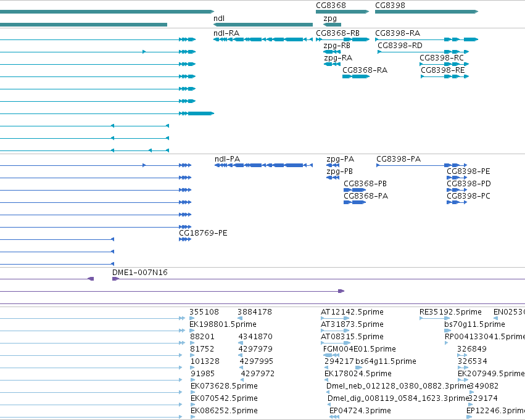Image resolution: width=525 pixels, height=420 pixels.
Task: Open protein label CG18769-PE
Action: [x=203, y=233]
